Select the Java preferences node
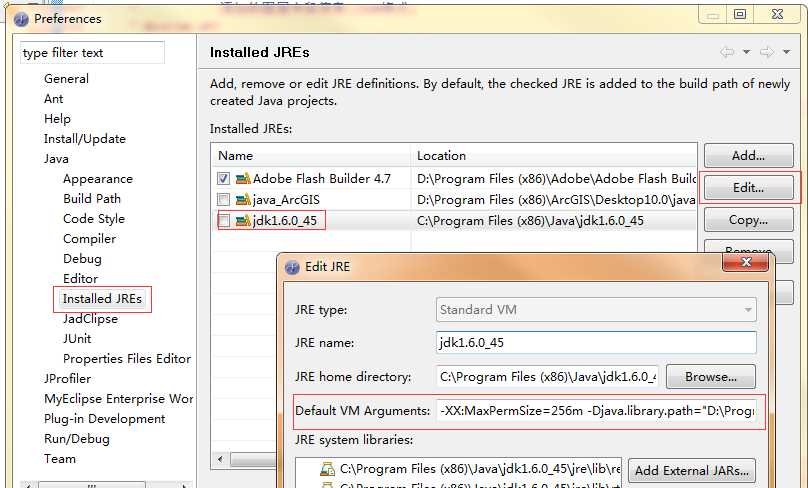This screenshot has width=808, height=488. (56, 159)
